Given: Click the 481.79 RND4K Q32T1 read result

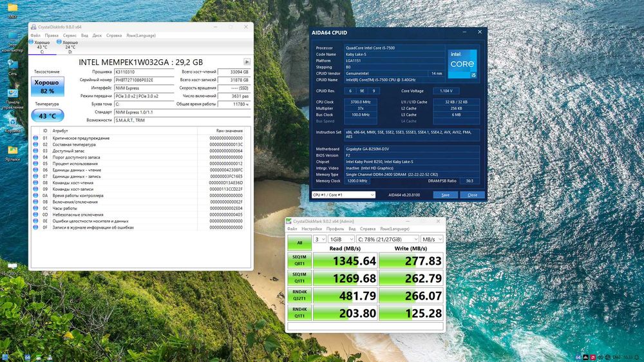Looking at the screenshot, I should click(x=345, y=295).
